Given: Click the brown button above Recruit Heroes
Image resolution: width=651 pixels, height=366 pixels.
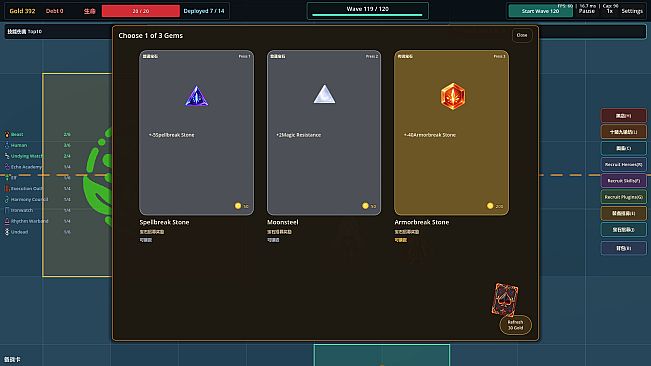Looking at the screenshot, I should [623, 132].
